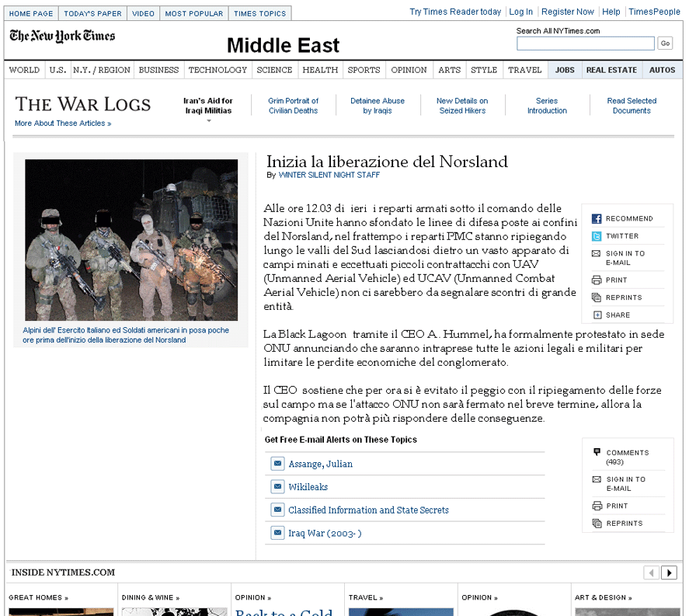Click envelope icon beside upper Sign In to E-Mail
Image resolution: width=689 pixels, height=616 pixels.
[597, 253]
